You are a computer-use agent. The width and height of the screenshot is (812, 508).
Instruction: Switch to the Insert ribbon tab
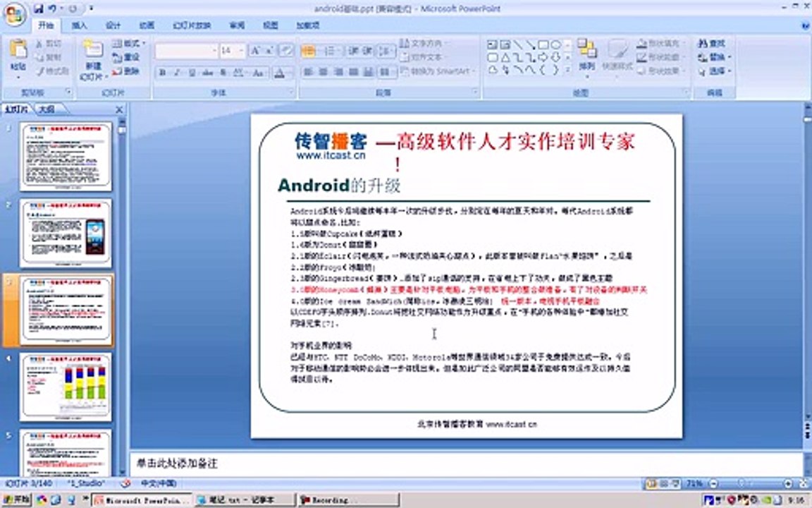(79, 25)
